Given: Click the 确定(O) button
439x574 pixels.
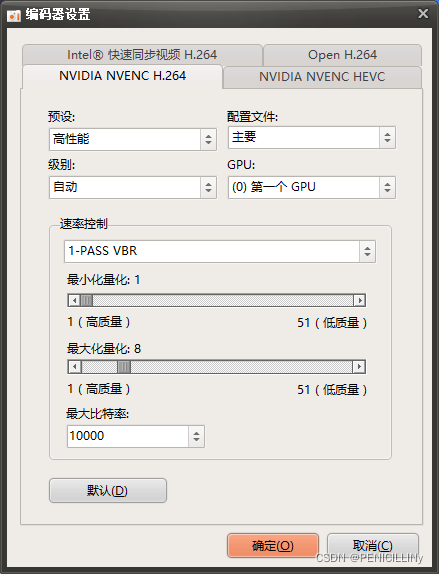Looking at the screenshot, I should pos(273,545).
